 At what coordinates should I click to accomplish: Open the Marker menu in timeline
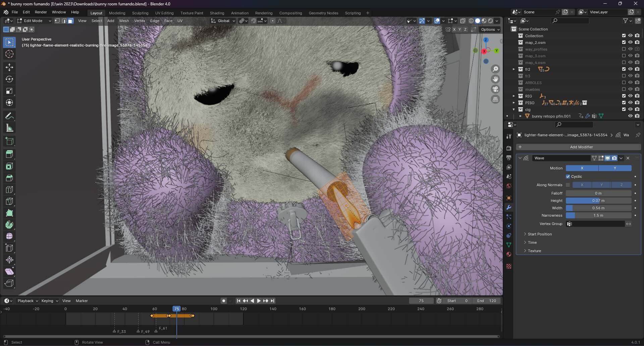click(x=82, y=301)
